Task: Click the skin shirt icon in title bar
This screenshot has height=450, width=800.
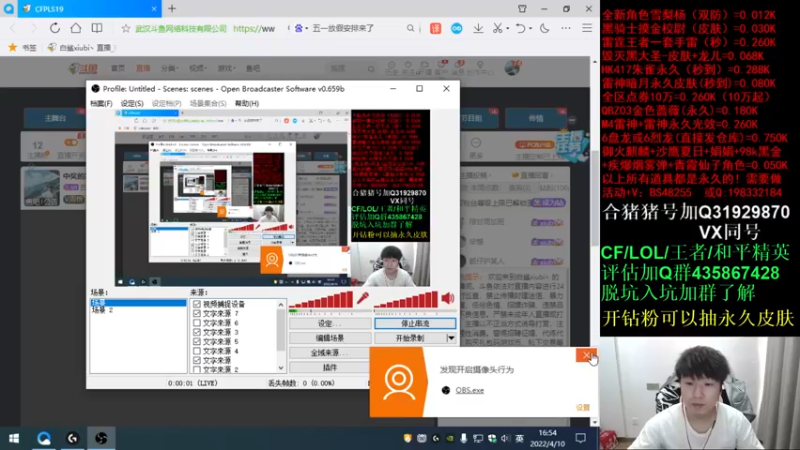Action: [522, 9]
